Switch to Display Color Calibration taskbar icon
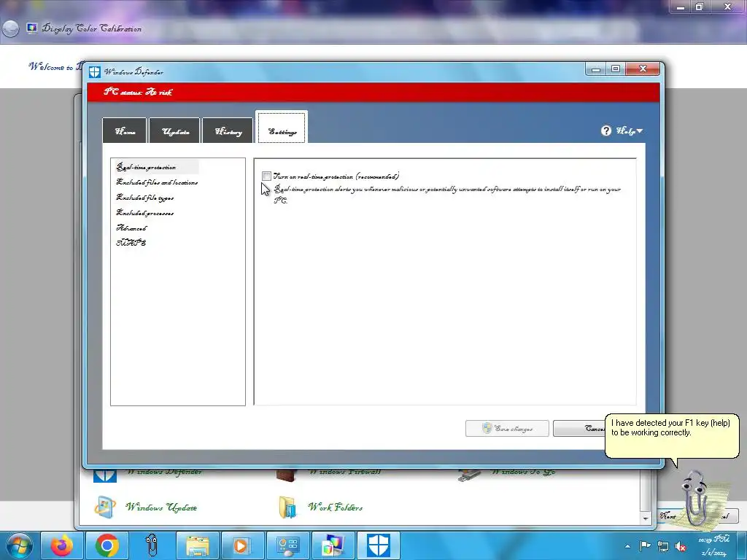 pyautogui.click(x=333, y=545)
